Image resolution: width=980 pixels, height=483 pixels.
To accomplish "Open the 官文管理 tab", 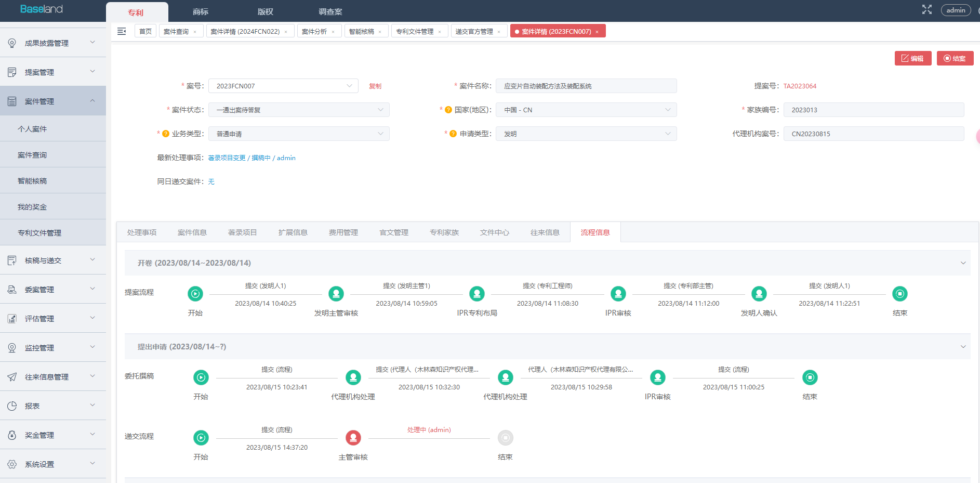I will [394, 232].
